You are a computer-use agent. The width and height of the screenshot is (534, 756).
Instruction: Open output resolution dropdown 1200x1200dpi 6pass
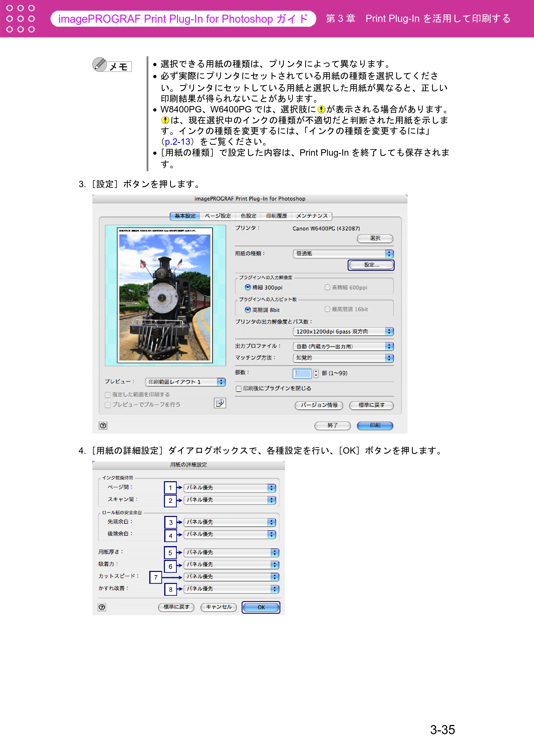tap(343, 332)
